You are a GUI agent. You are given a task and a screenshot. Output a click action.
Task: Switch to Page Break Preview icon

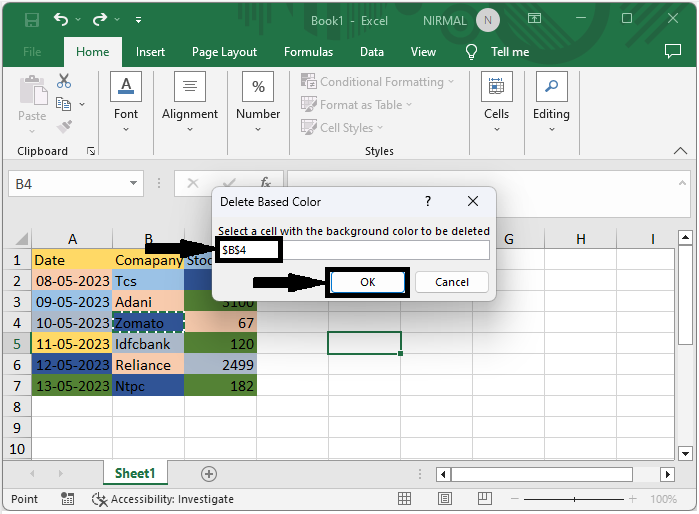484,498
